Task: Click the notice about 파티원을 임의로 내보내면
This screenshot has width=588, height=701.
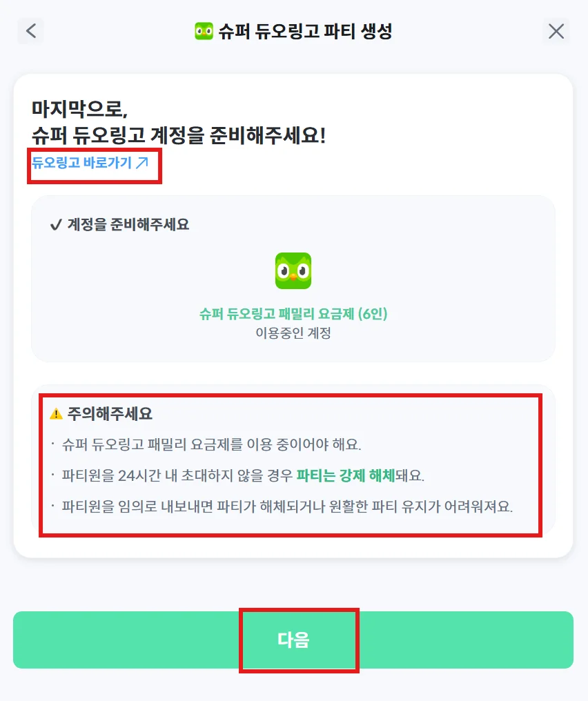Action: pos(287,506)
